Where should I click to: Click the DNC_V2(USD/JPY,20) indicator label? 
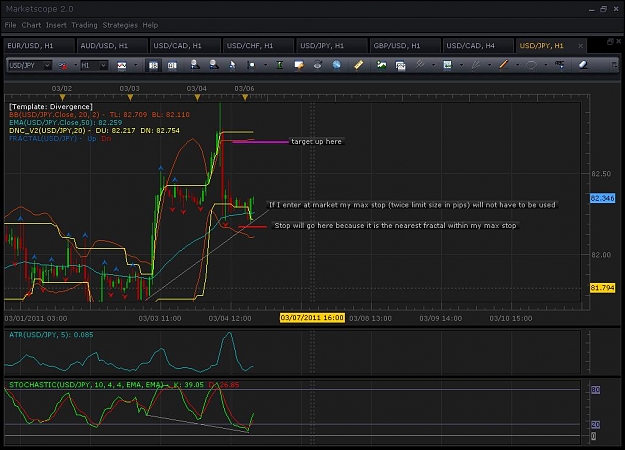pos(94,131)
